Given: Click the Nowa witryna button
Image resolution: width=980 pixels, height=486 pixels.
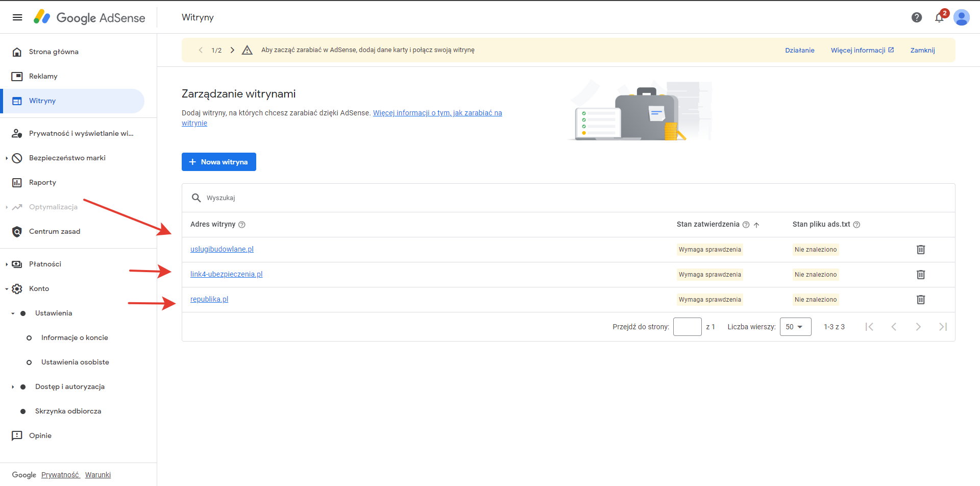Looking at the screenshot, I should coord(219,162).
